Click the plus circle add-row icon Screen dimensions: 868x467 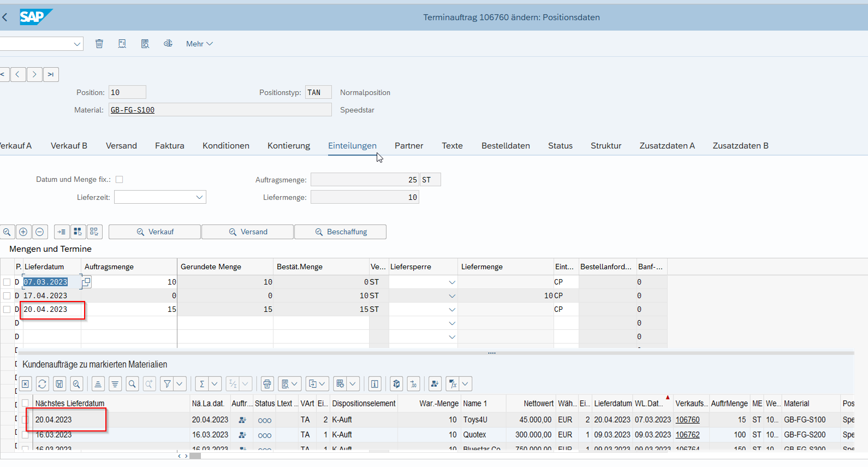[x=23, y=232]
